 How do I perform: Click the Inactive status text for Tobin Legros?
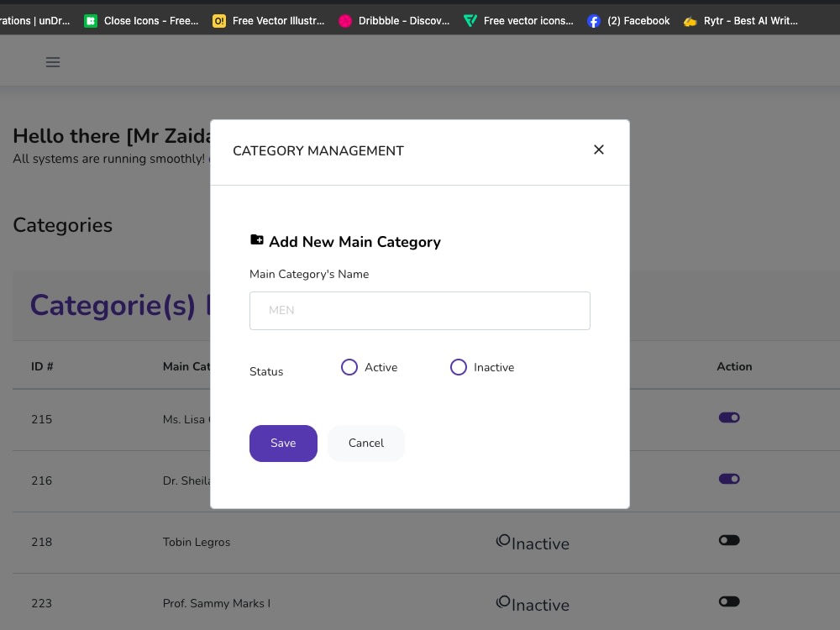pos(540,543)
